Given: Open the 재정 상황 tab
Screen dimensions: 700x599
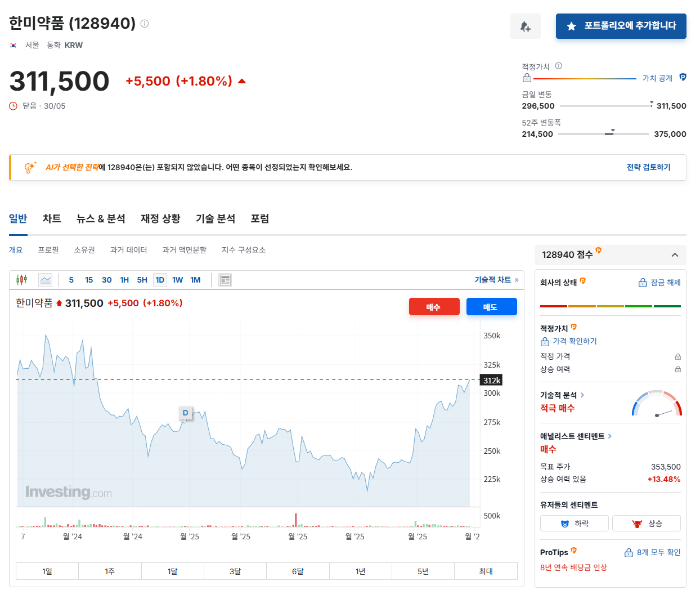Looking at the screenshot, I should pyautogui.click(x=160, y=218).
